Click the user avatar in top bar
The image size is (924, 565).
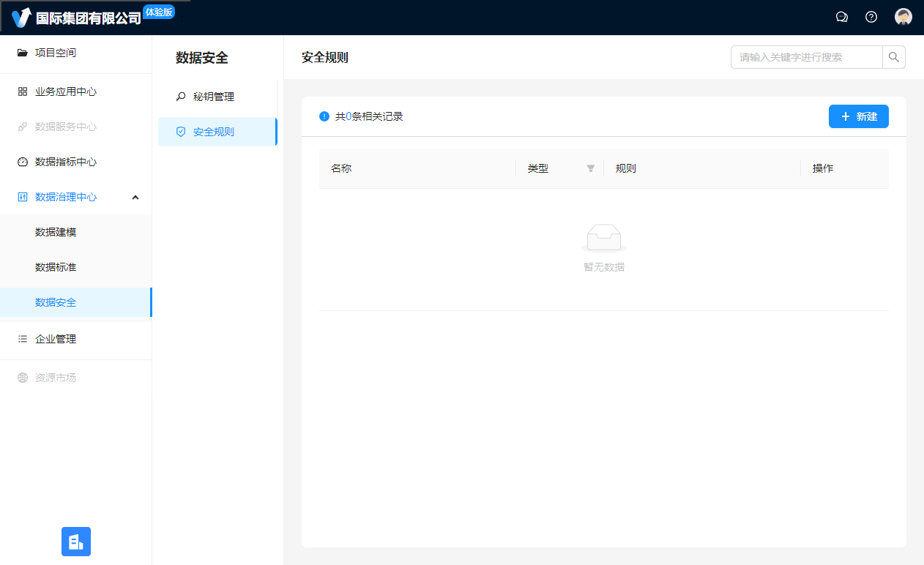903,17
